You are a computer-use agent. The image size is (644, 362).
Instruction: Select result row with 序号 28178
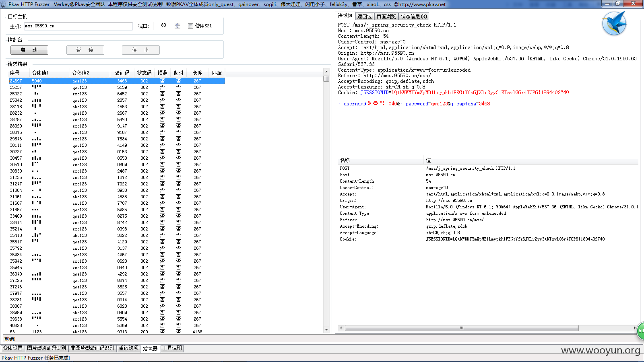pyautogui.click(x=117, y=107)
